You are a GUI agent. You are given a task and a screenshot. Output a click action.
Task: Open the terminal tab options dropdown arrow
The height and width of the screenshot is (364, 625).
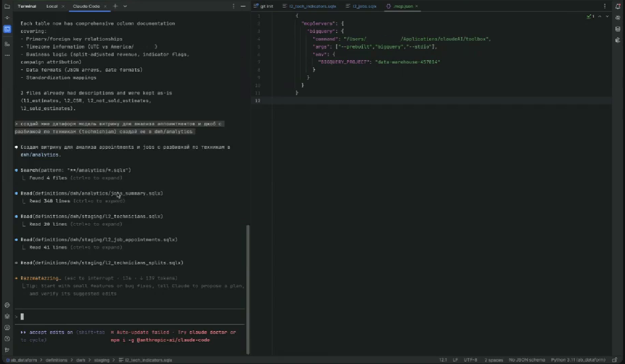125,6
